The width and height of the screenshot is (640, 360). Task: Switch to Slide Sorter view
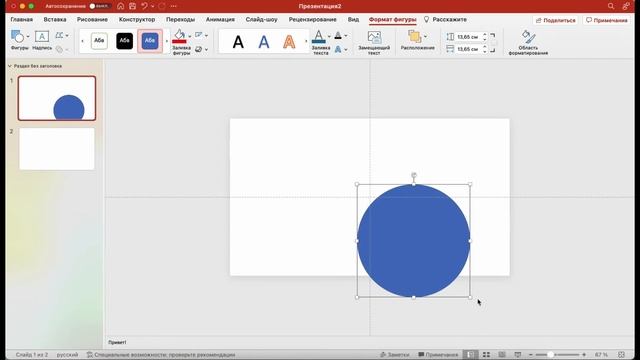486,354
